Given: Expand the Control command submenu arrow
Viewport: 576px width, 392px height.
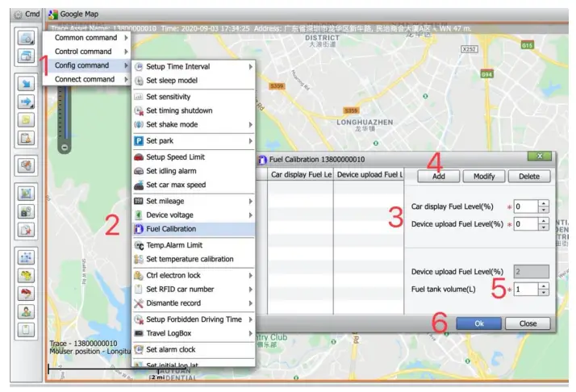Looking at the screenshot, I should click(x=126, y=52).
